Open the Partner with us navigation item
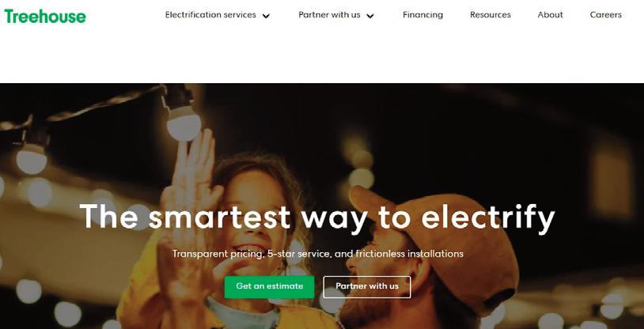 click(329, 15)
